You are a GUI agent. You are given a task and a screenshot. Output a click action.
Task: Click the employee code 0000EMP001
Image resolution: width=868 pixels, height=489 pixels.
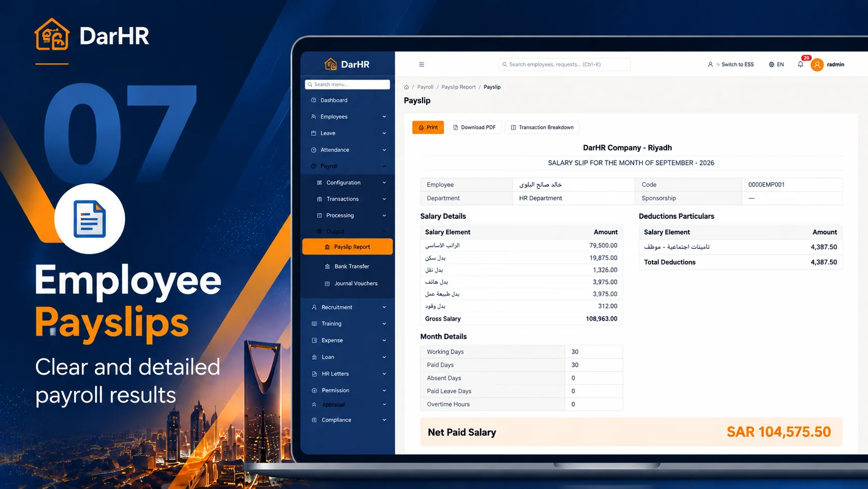[x=766, y=185]
